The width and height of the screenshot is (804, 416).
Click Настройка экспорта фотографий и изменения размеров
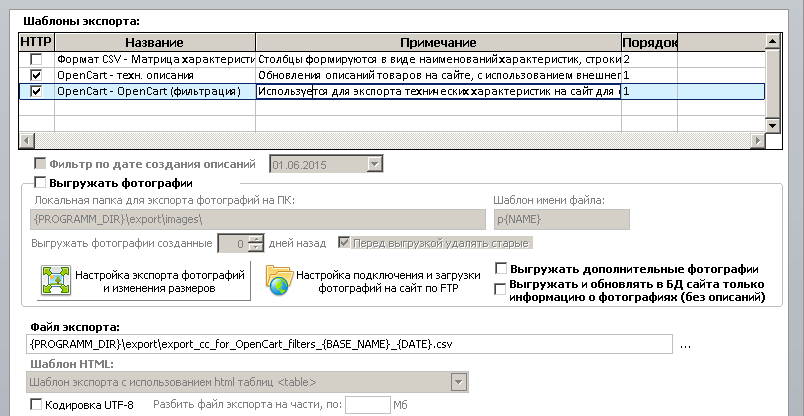click(x=144, y=281)
